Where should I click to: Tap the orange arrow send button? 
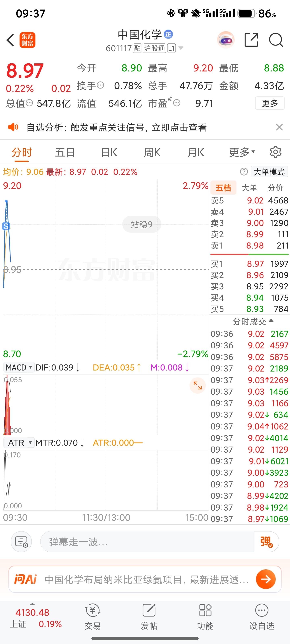point(266,579)
